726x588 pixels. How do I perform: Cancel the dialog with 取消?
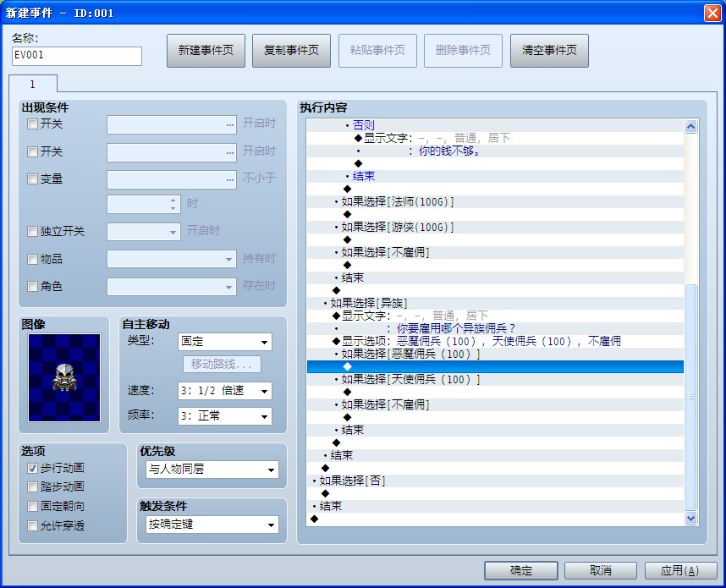pyautogui.click(x=601, y=570)
